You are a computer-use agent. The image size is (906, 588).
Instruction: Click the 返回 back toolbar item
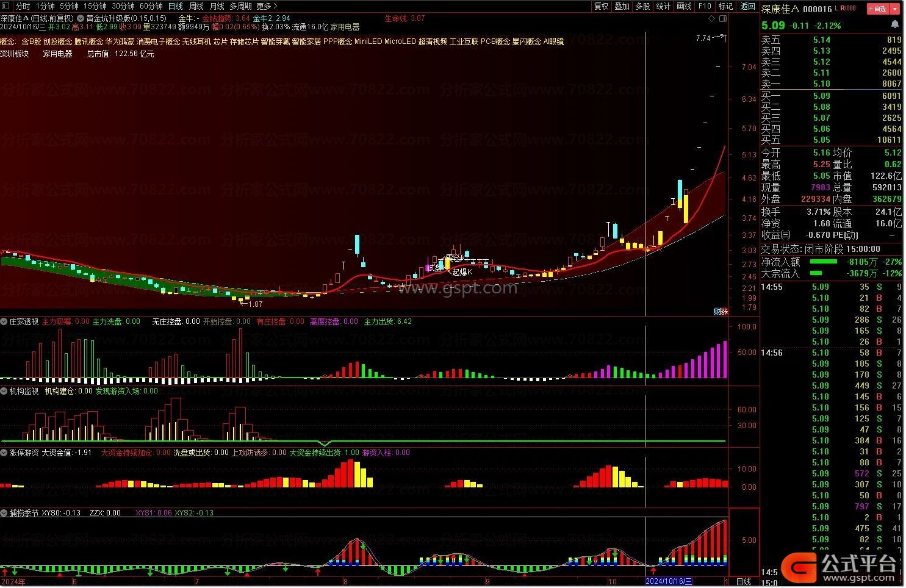(748, 6)
